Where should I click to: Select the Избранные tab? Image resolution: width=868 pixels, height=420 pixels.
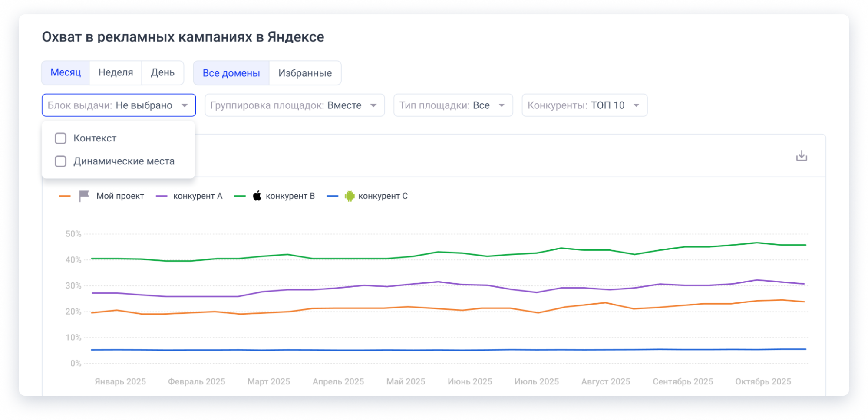[305, 73]
